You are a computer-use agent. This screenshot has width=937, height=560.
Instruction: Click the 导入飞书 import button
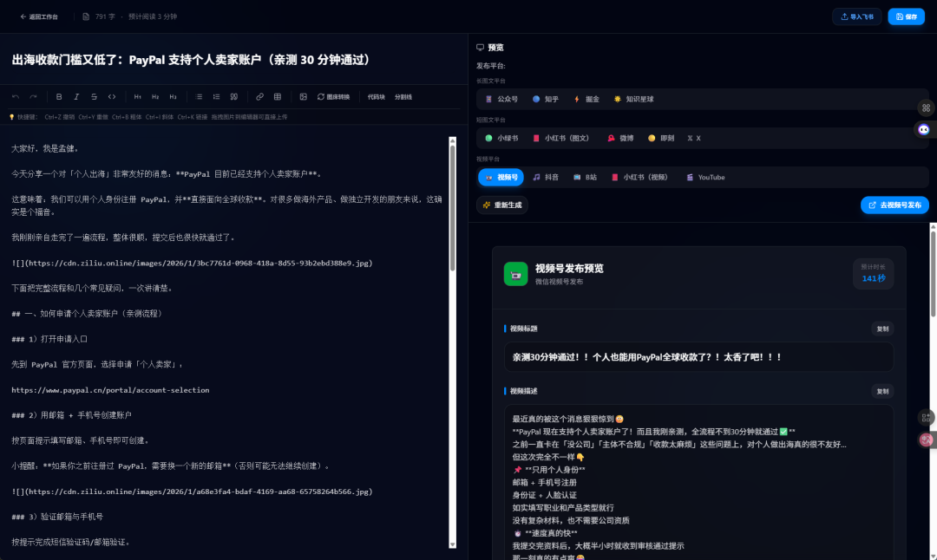[857, 16]
